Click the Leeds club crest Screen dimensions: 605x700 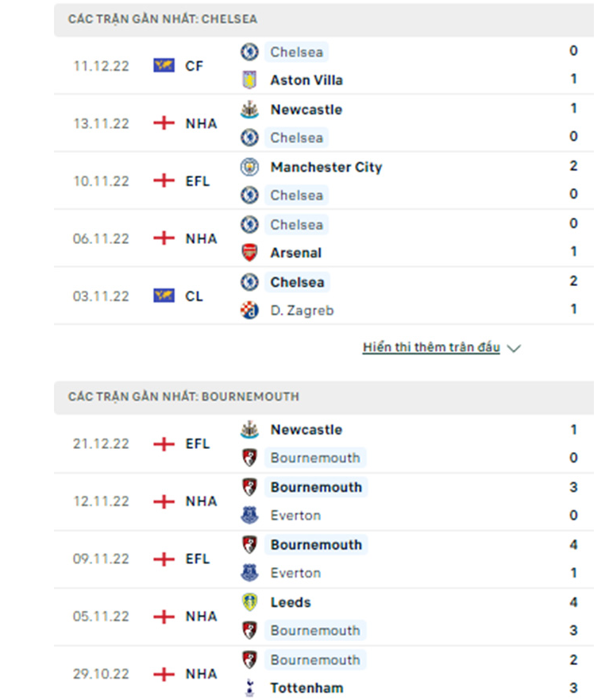point(249,602)
